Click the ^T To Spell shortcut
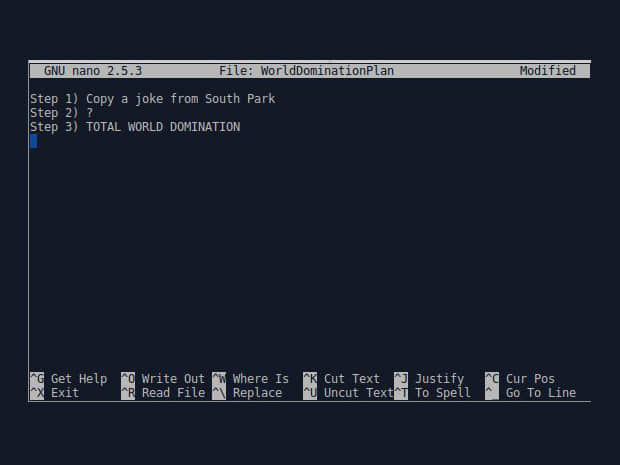Viewport: 620px width, 465px height. coord(433,393)
